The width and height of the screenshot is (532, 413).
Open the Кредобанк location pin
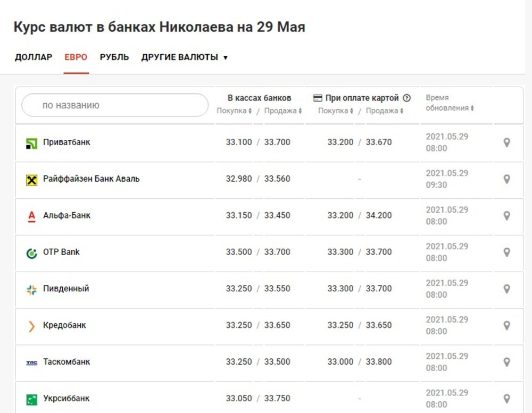(x=506, y=325)
